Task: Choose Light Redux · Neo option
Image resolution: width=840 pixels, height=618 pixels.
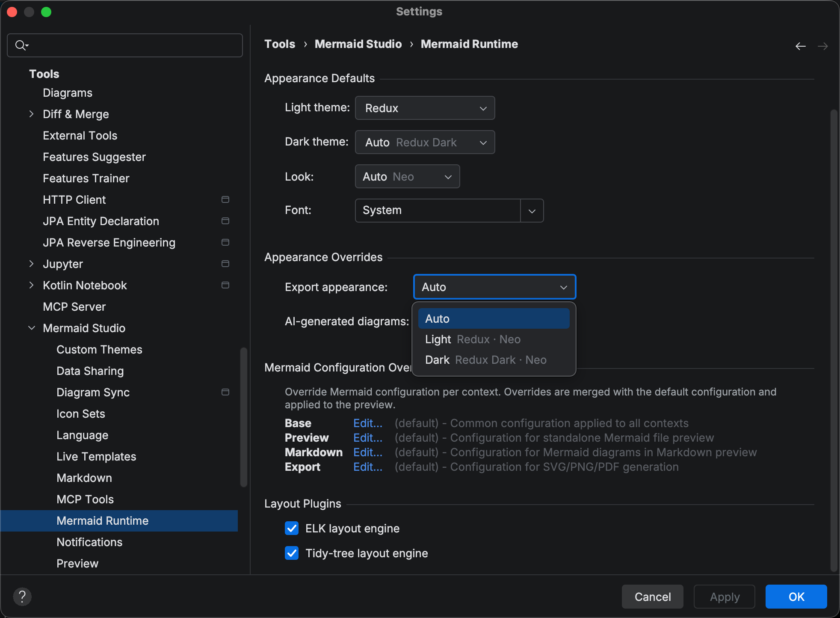Action: (x=494, y=339)
